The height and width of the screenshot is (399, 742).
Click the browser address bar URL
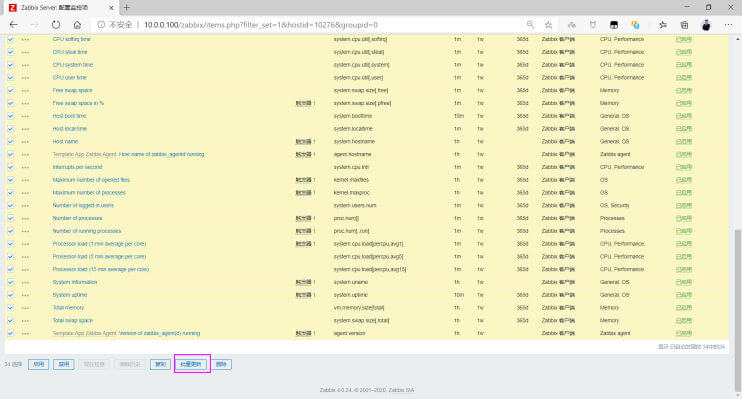261,25
